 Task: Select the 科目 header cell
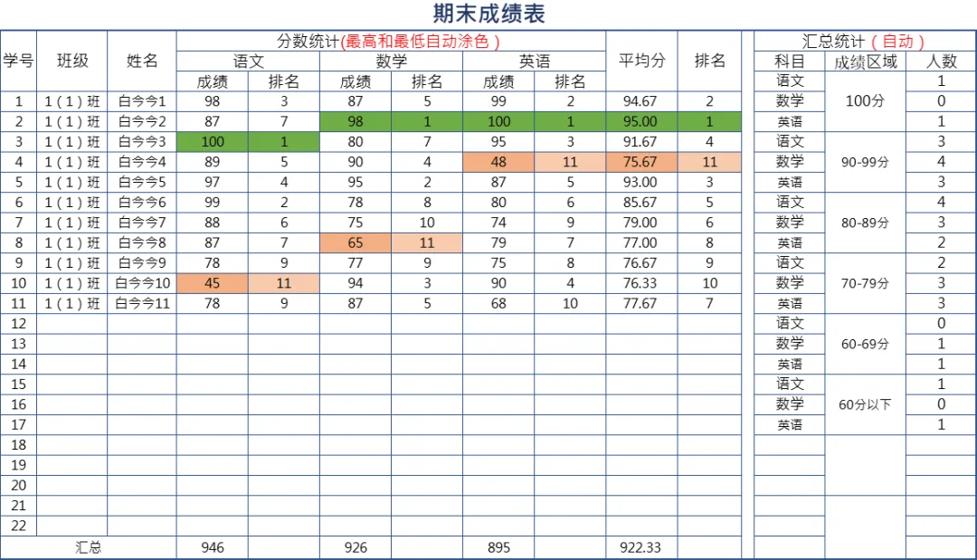point(790,61)
